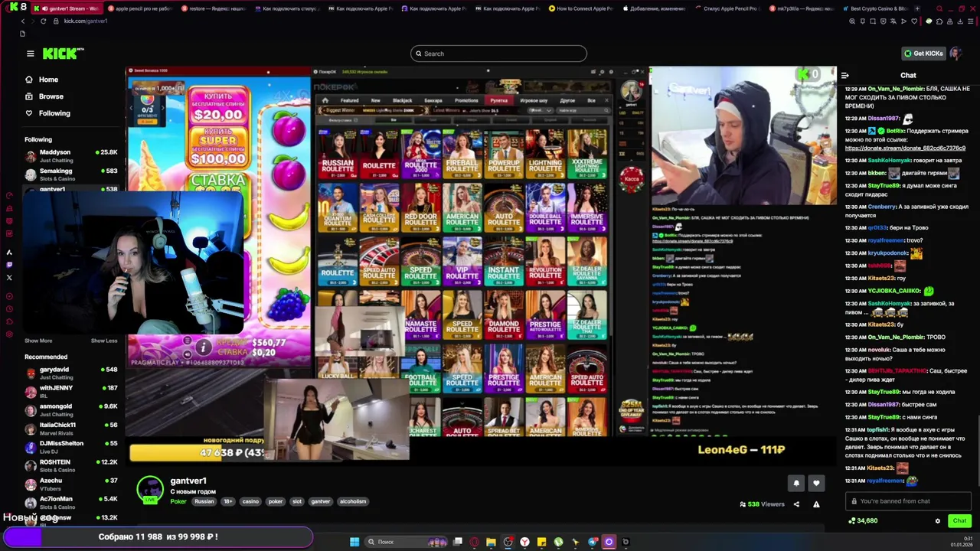The width and height of the screenshot is (980, 551).
Task: Open recommended channel Azechu
Action: click(72, 484)
